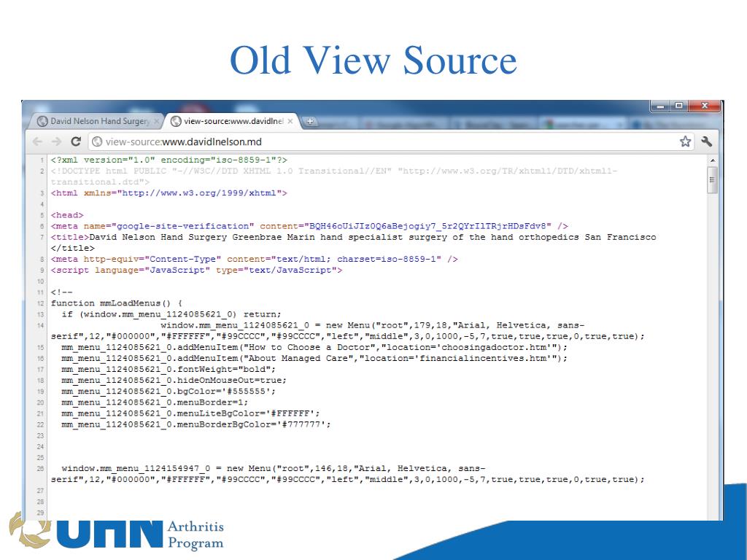Bookmark this page with the star icon
747x560 pixels.
(686, 141)
